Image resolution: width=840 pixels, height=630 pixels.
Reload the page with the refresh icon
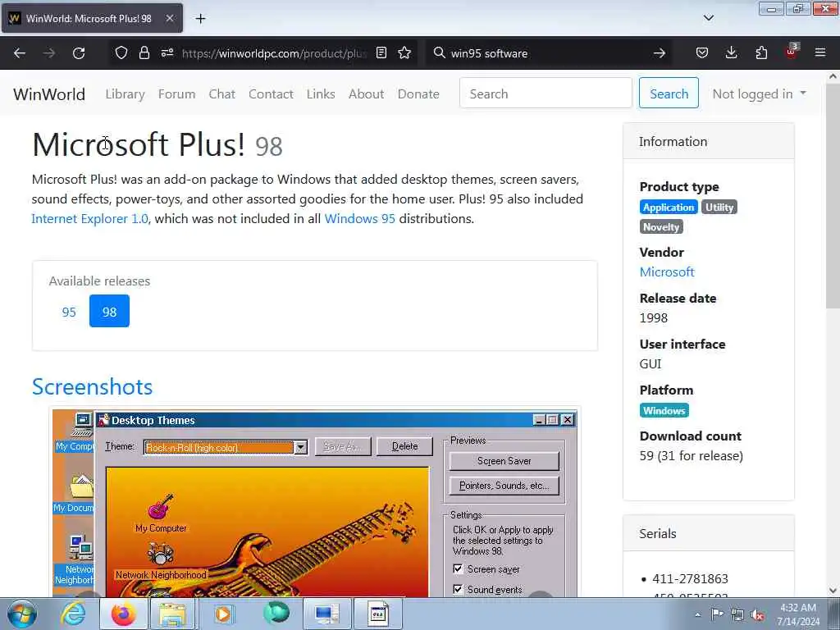[79, 53]
